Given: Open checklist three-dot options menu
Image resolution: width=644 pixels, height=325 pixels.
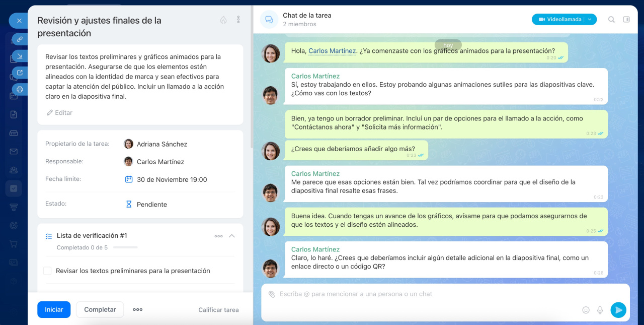Looking at the screenshot, I should 218,236.
